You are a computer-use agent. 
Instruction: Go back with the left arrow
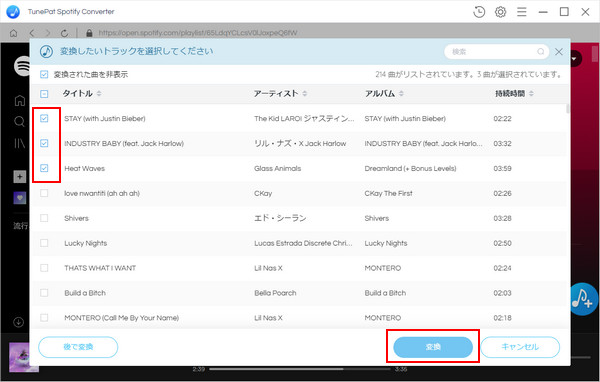[32, 33]
